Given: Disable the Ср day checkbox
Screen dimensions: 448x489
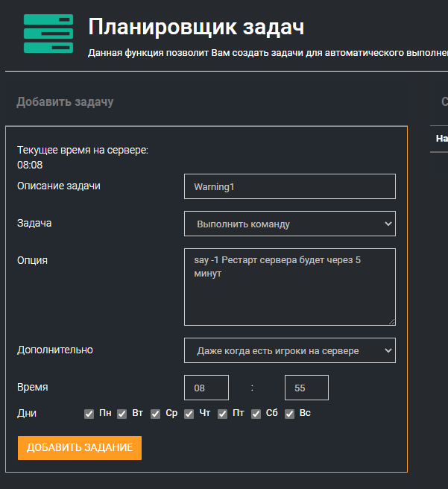Looking at the screenshot, I should pyautogui.click(x=156, y=414).
